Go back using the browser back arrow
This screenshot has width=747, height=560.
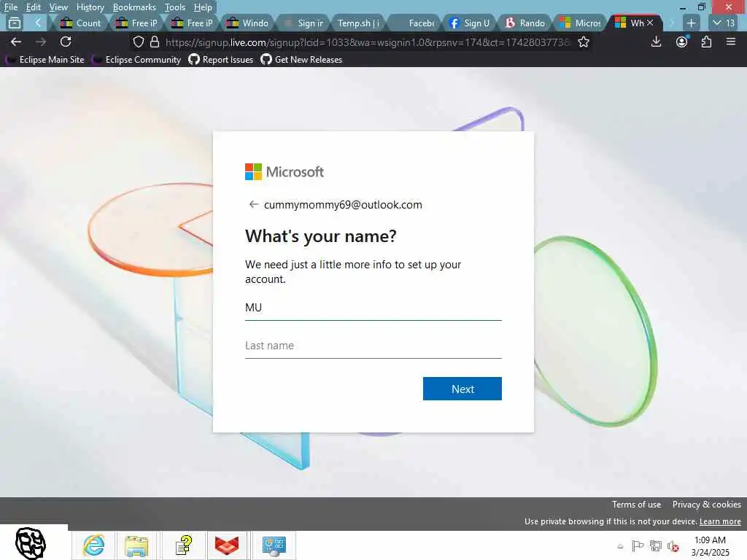pyautogui.click(x=16, y=42)
